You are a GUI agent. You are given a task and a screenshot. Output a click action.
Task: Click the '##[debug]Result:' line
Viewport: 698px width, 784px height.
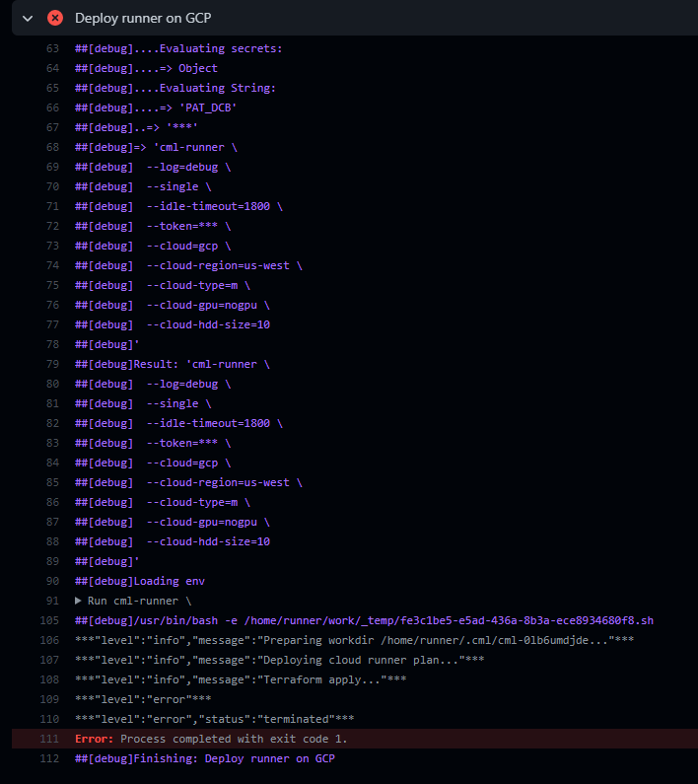[173, 364]
